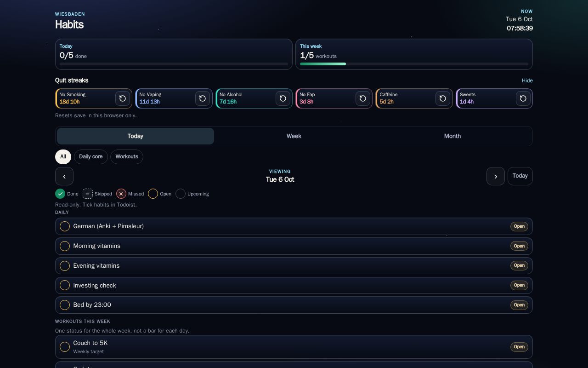Click the Open badge for Morning vitamins
Viewport: 588px width, 368px height.
519,246
